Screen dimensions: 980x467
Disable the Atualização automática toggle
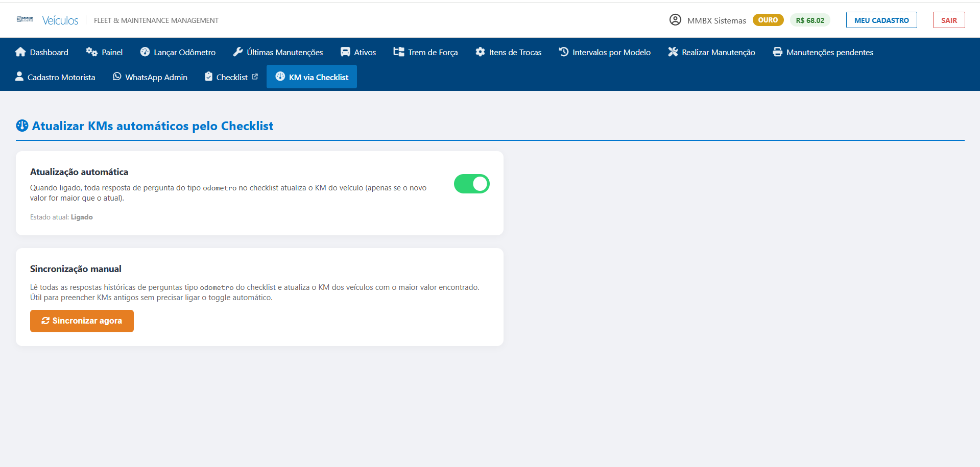[471, 184]
